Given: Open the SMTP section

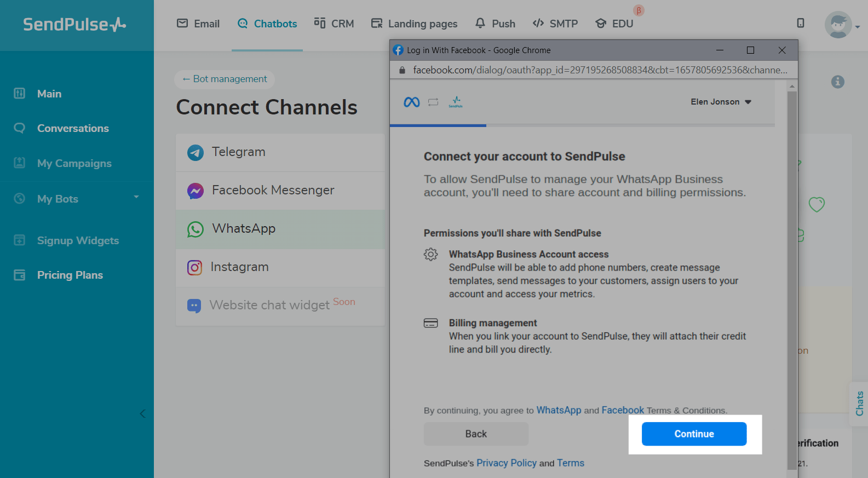Looking at the screenshot, I should [555, 24].
